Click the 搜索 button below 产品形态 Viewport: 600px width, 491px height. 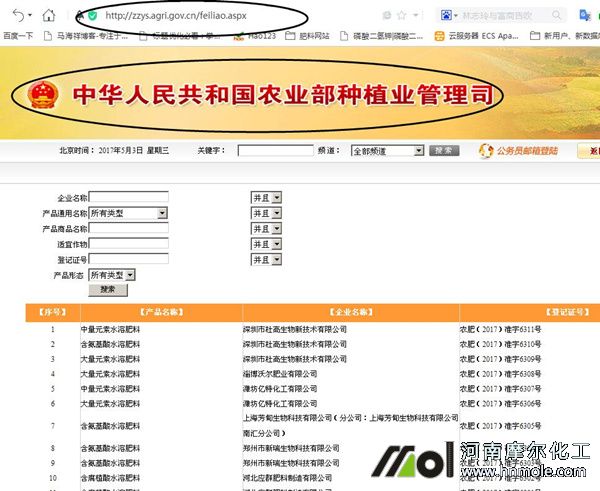pyautogui.click(x=107, y=289)
